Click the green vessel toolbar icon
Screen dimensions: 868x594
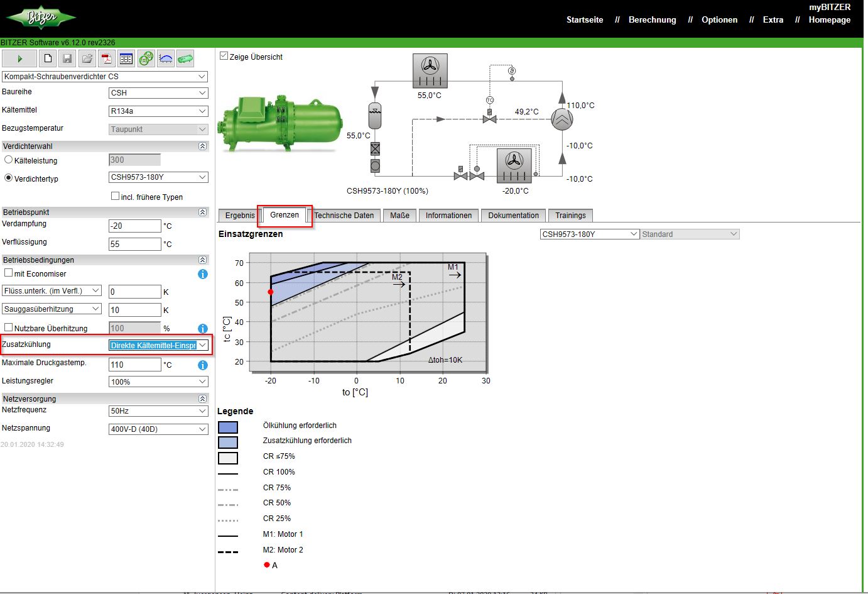point(185,58)
